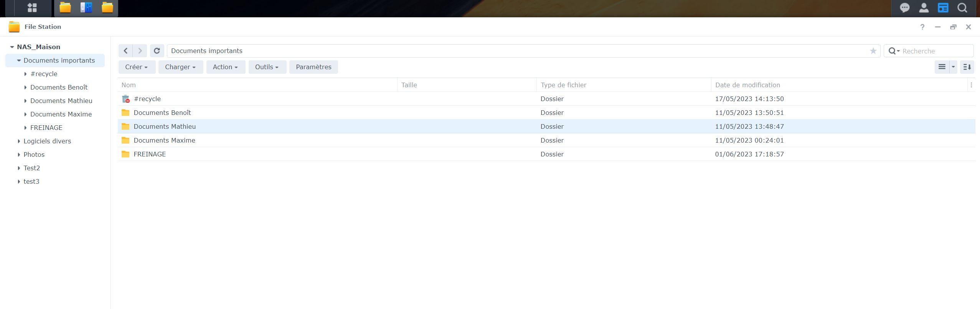980x309 pixels.
Task: Expand Documents Mathieu in the sidebar tree
Action: 25,101
